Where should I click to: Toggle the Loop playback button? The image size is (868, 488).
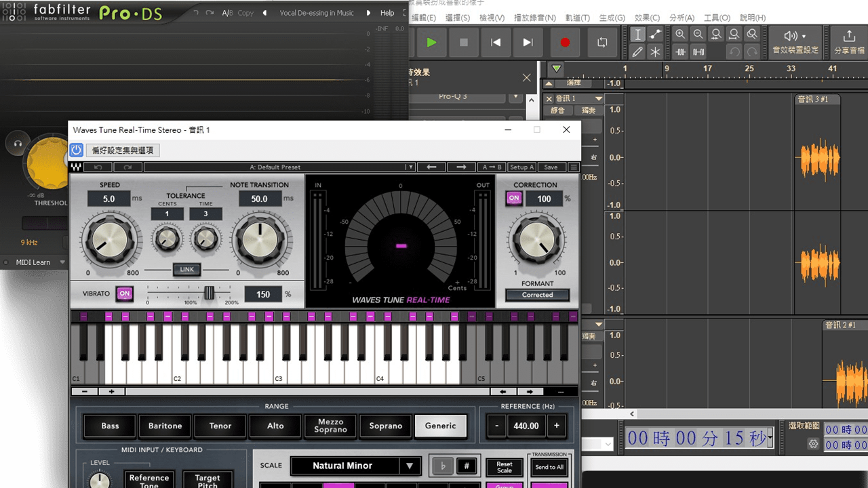(x=602, y=42)
